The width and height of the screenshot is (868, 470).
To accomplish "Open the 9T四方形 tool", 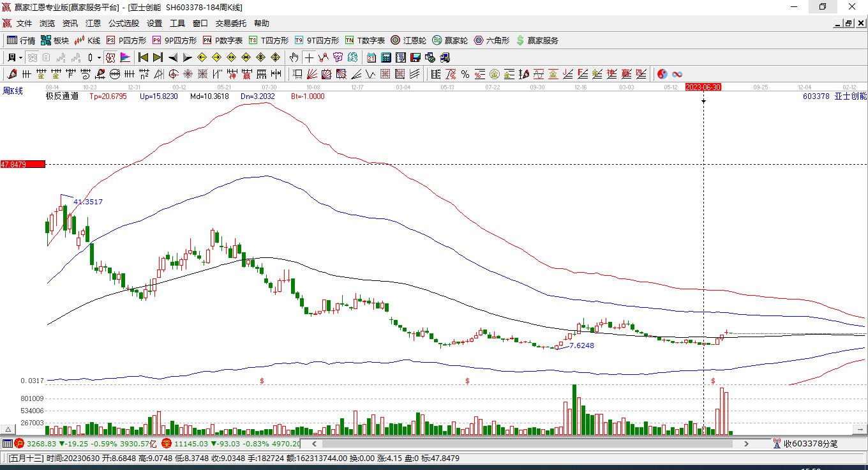I will coord(317,40).
